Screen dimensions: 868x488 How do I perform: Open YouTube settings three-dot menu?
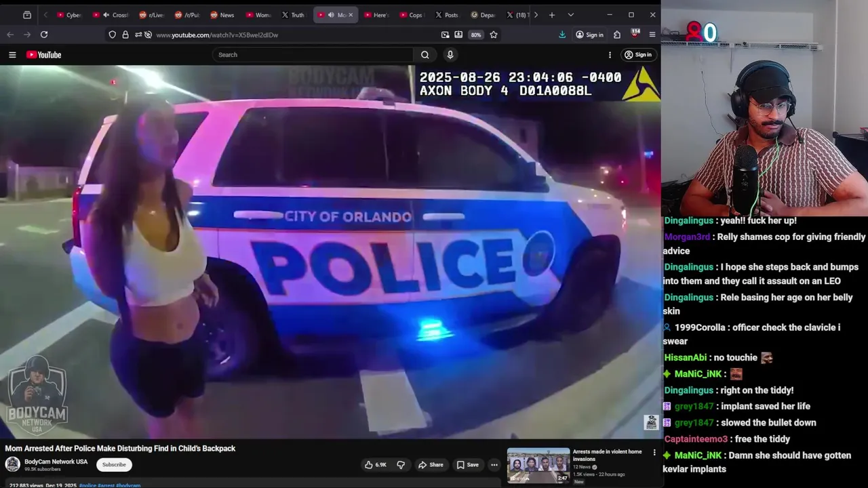click(x=610, y=55)
